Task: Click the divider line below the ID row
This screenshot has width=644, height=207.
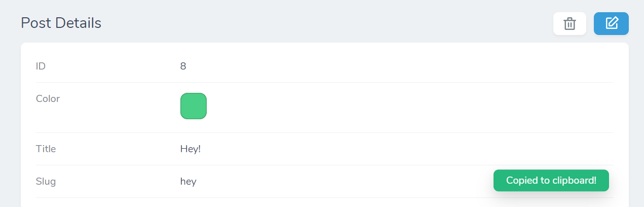Action: click(324, 82)
